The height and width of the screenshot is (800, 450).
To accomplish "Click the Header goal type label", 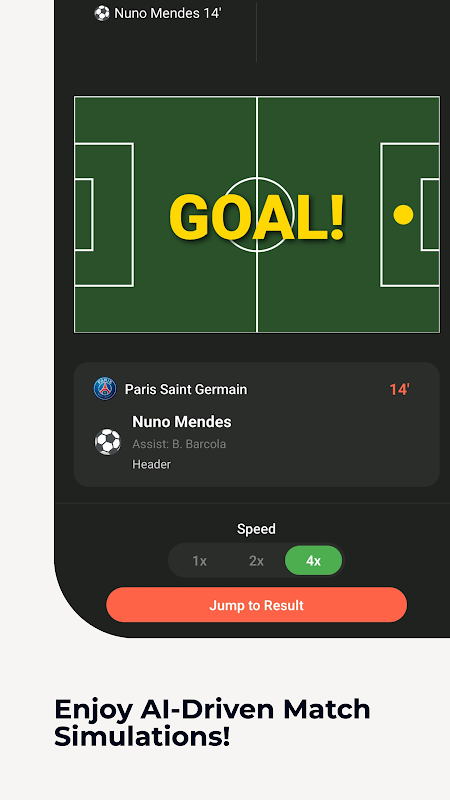I will point(152,464).
